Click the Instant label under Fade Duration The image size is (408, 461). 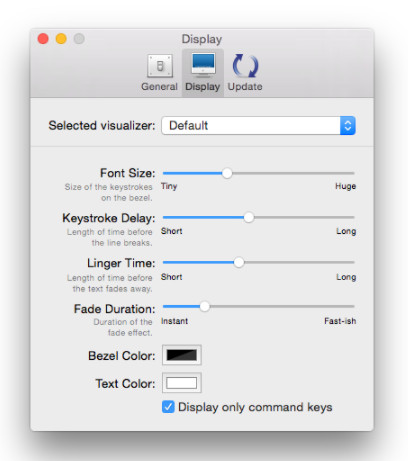(174, 321)
